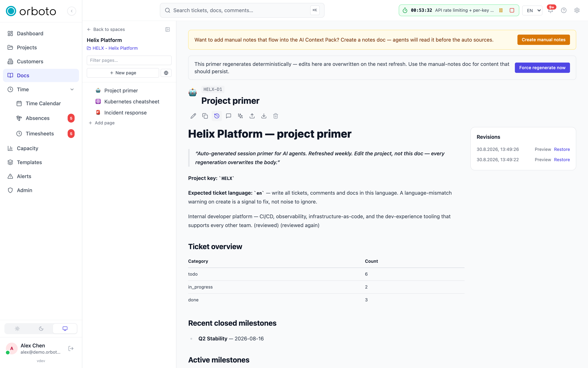Open the settings gear
The width and height of the screenshot is (588, 368).
pos(577,10)
